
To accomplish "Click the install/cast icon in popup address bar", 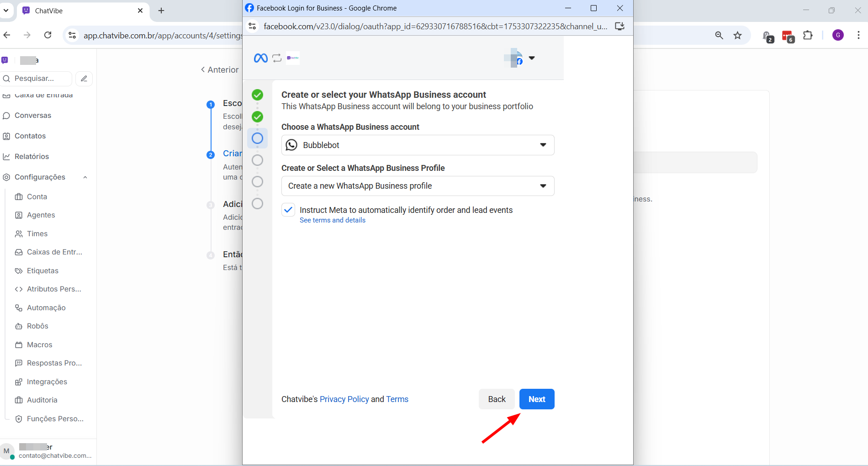I will [x=619, y=26].
